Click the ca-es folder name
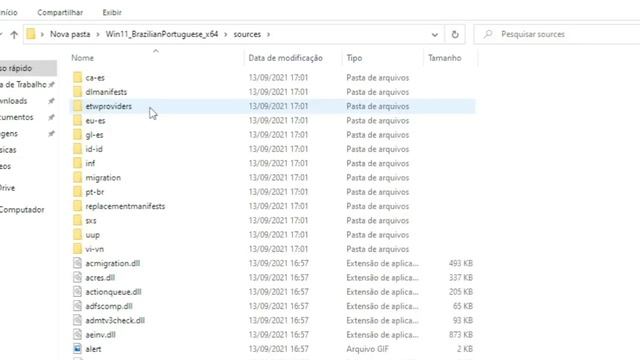This screenshot has width=640, height=360. [95, 78]
